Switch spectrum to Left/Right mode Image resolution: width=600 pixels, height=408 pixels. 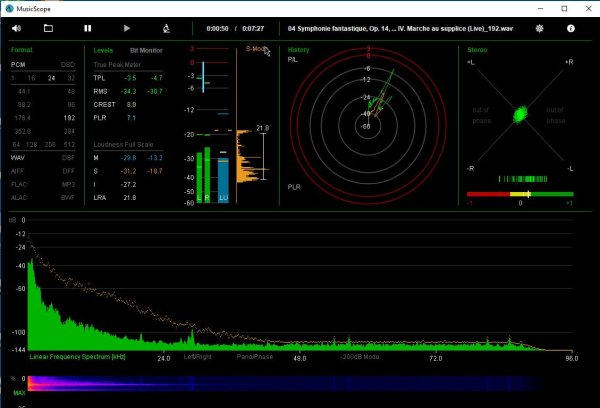(x=198, y=356)
